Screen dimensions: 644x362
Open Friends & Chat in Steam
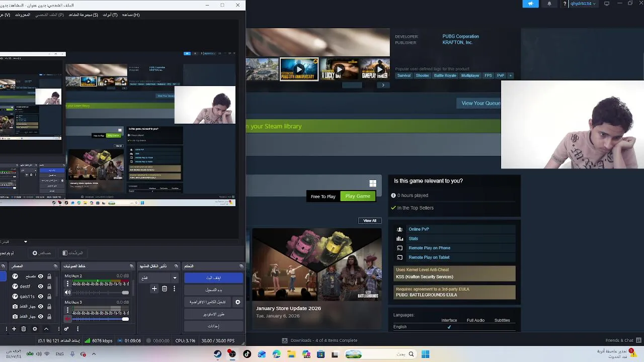point(623,340)
